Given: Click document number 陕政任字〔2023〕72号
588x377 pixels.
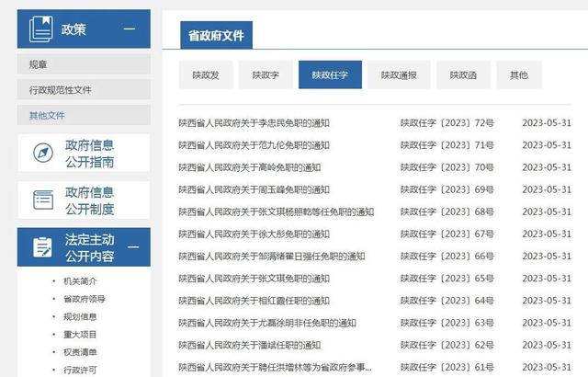Looking at the screenshot, I should [447, 123].
